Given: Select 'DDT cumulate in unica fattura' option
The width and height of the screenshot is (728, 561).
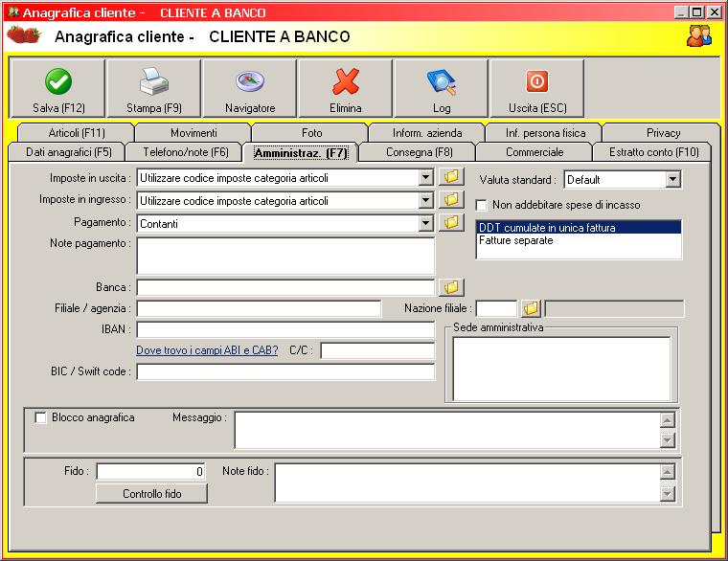Looking at the screenshot, I should (579, 228).
